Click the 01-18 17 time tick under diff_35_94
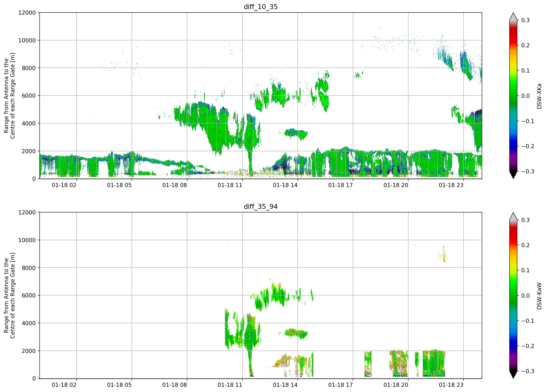546x392 pixels. tap(340, 385)
